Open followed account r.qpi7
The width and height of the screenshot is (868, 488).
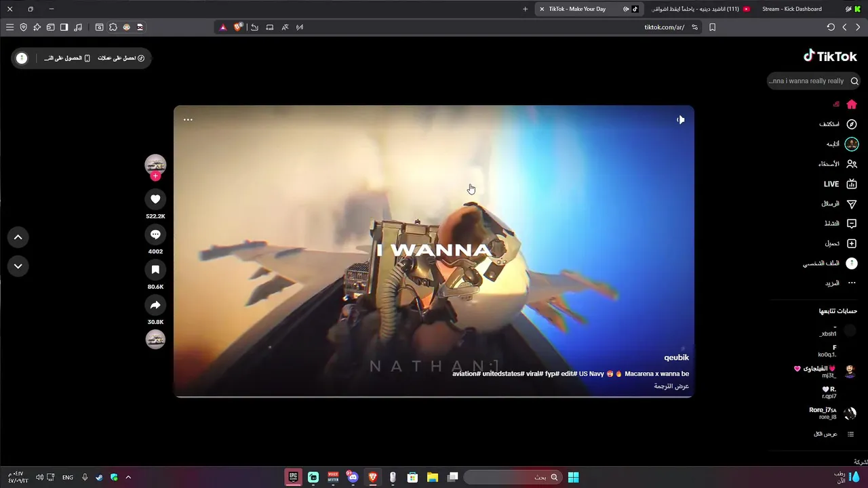pyautogui.click(x=837, y=392)
